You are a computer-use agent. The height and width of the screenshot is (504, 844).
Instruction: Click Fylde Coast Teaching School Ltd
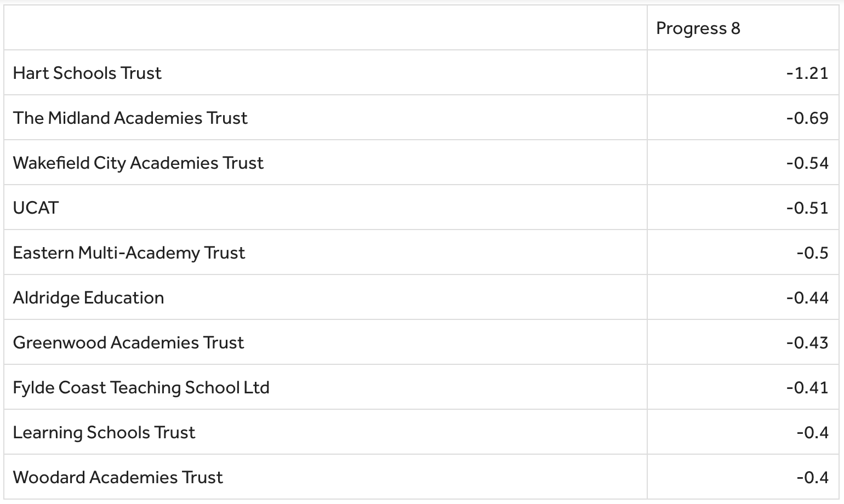pyautogui.click(x=141, y=387)
